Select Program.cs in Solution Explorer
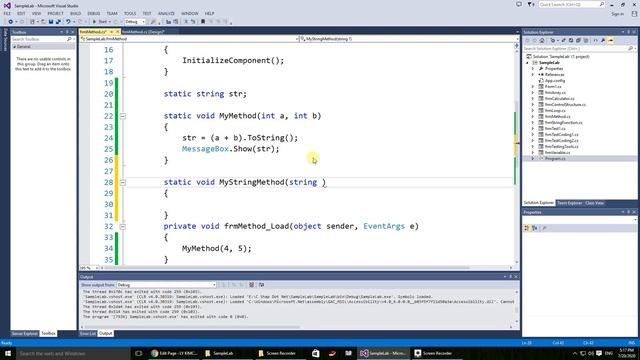The width and height of the screenshot is (640, 360). click(x=555, y=158)
